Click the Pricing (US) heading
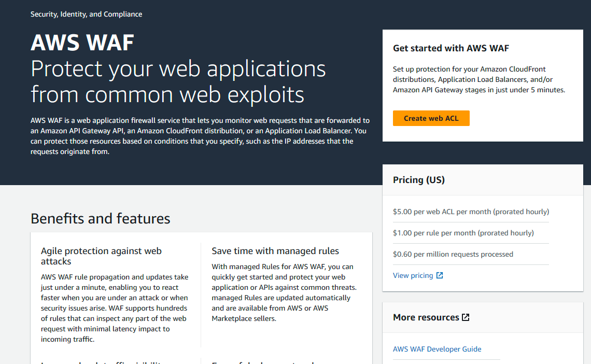The height and width of the screenshot is (364, 591). (419, 180)
